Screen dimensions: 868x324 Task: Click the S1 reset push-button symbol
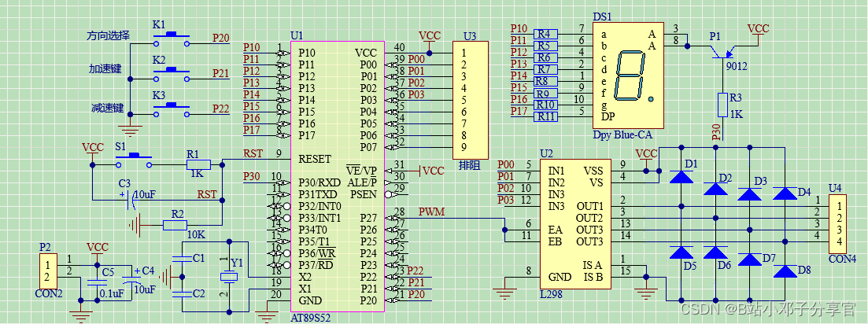coord(134,160)
